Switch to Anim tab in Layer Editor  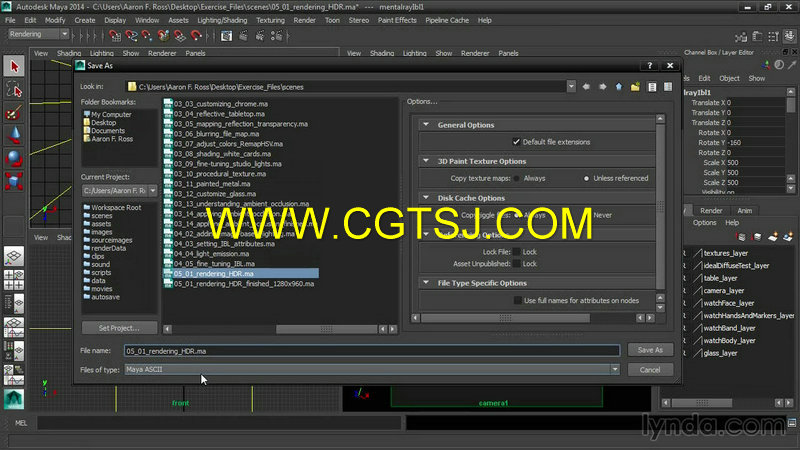744,210
